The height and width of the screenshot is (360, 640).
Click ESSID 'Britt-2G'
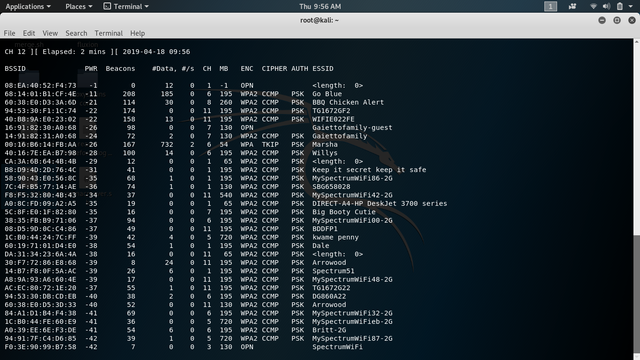click(329, 330)
